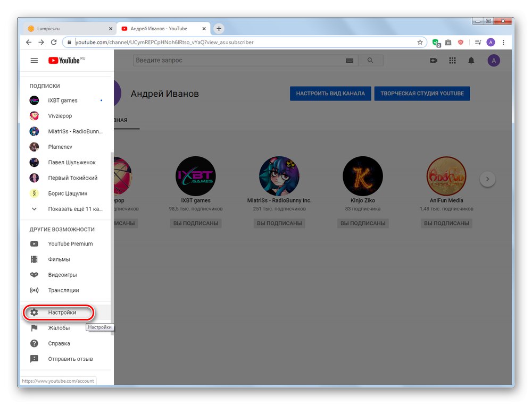Open YouTube Premium icon in sidebar
Screen dimensions: 532x405
[34, 244]
